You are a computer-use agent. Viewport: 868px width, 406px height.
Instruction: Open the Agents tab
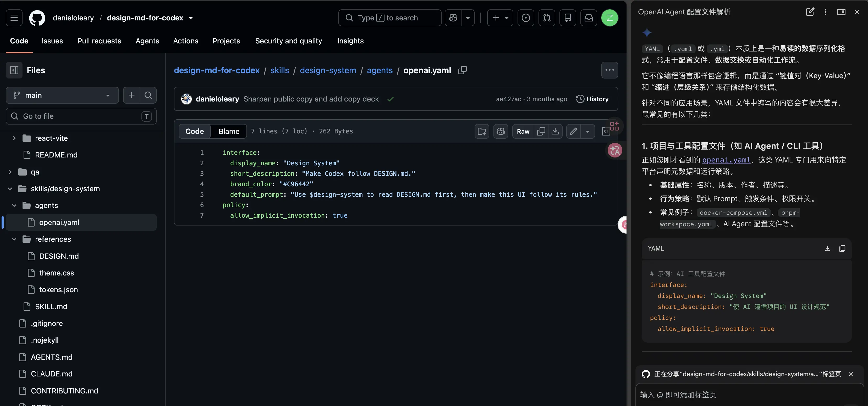click(147, 41)
